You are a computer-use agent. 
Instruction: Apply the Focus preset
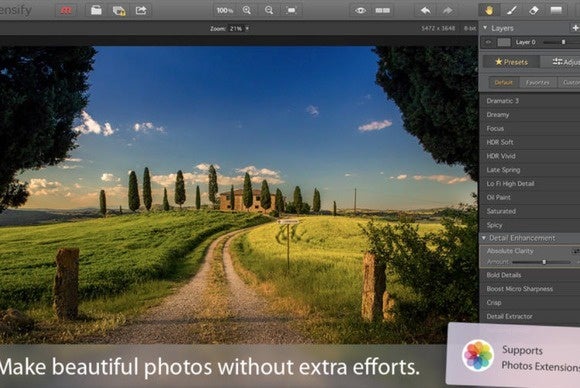[530, 128]
